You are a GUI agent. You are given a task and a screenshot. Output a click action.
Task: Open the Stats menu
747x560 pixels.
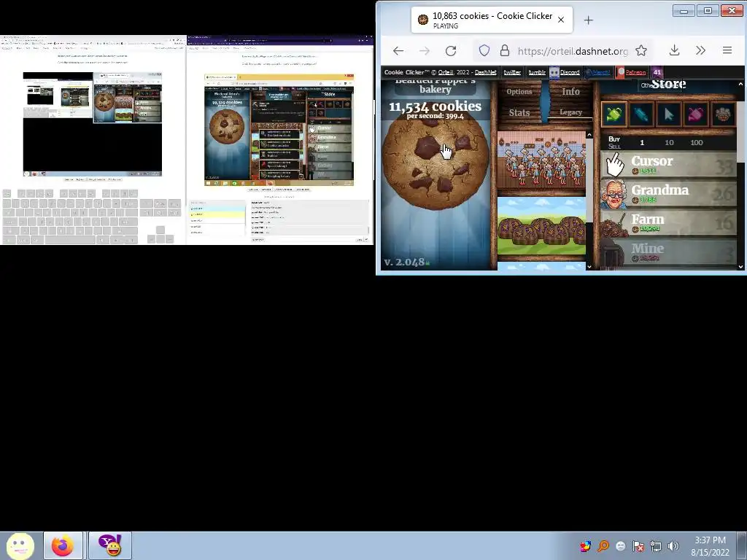click(x=519, y=112)
